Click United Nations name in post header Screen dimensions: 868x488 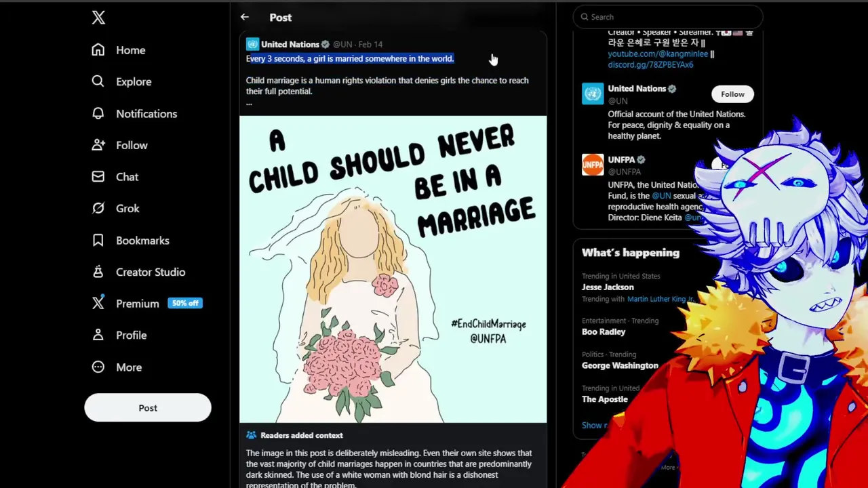pos(290,44)
